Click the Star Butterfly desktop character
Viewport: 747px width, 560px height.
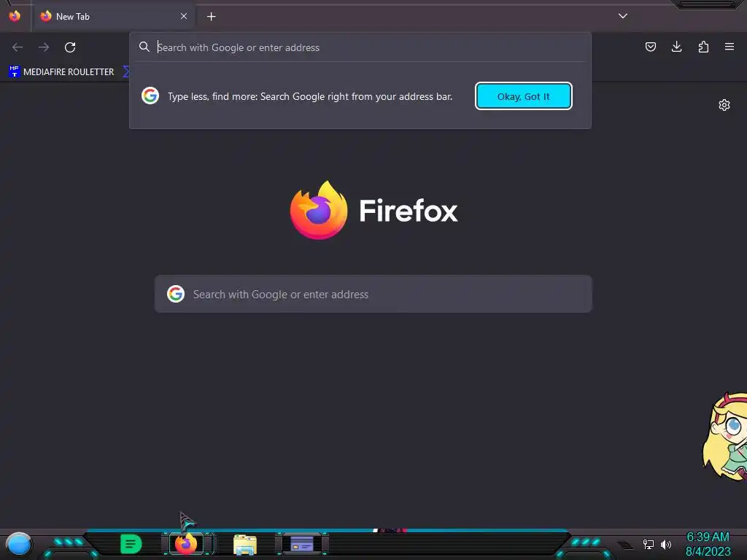[x=725, y=436]
